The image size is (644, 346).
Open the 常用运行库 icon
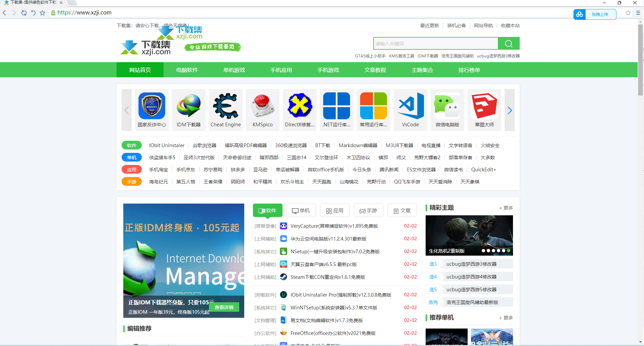pos(374,106)
